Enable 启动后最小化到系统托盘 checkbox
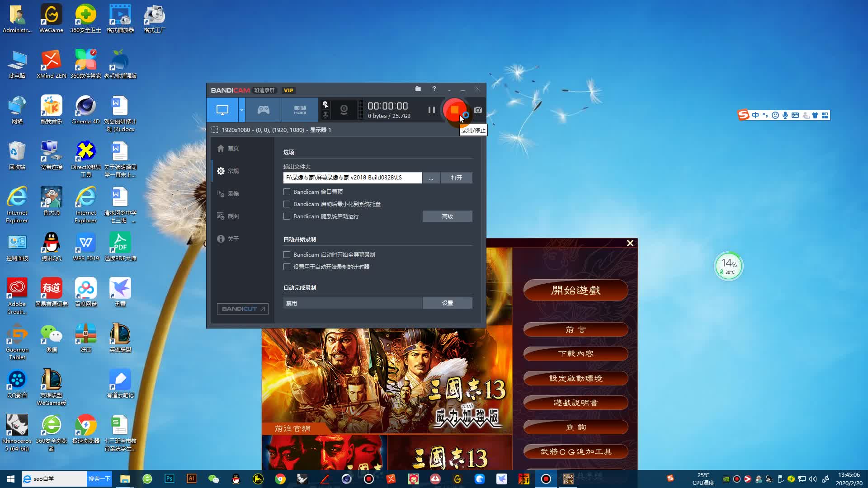 click(x=287, y=204)
